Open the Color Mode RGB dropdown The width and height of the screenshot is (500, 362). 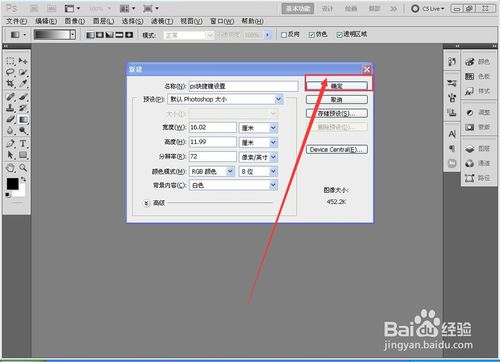(x=212, y=172)
